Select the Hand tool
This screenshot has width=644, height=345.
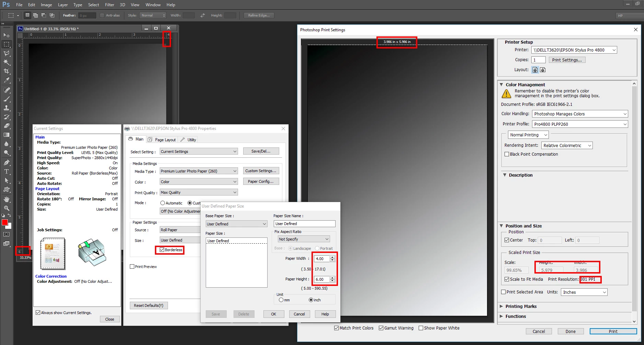pos(7,199)
